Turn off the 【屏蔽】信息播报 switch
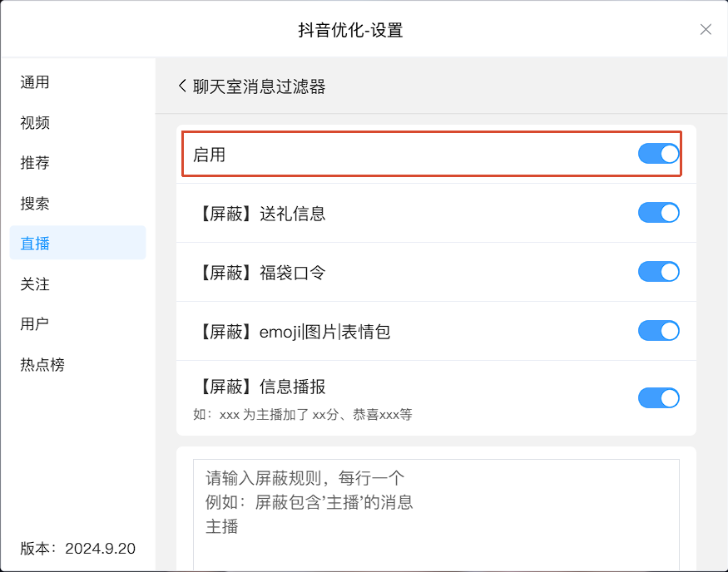The image size is (728, 572). pos(658,398)
